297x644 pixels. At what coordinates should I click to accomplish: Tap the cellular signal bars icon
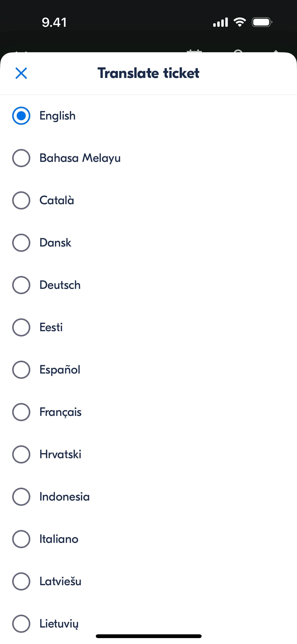click(220, 22)
